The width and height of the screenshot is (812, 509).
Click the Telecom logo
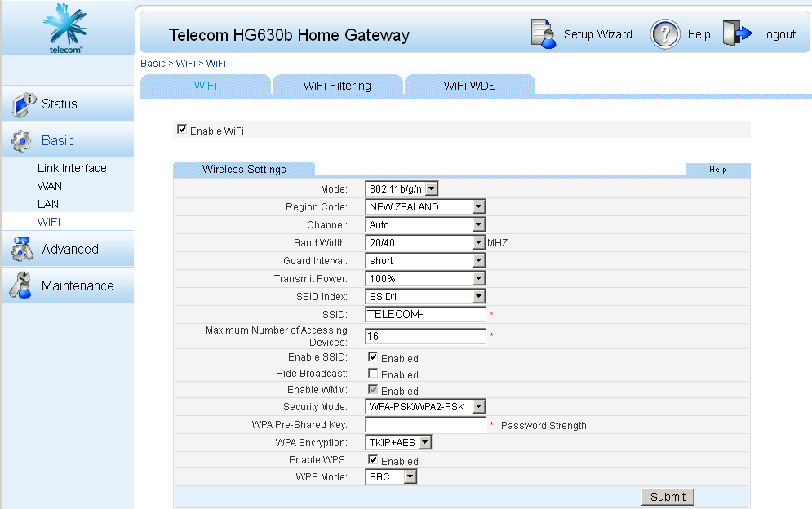[65, 29]
